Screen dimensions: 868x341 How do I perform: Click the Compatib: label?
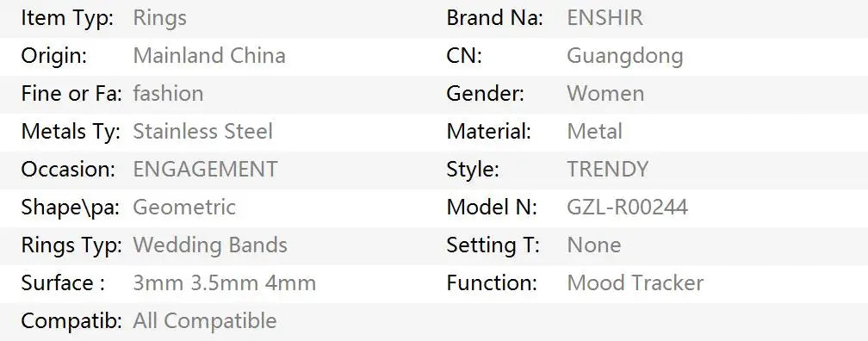tap(71, 321)
